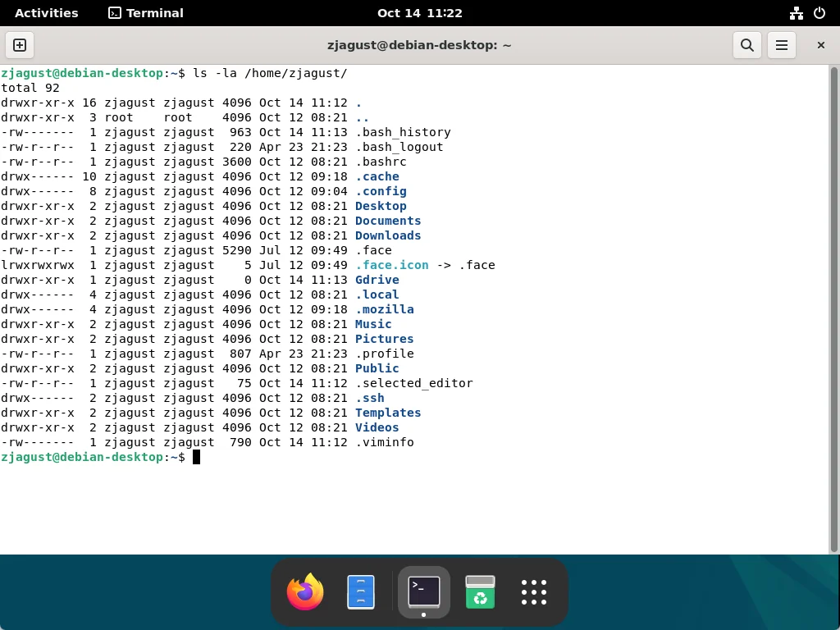The height and width of the screenshot is (630, 840).
Task: Click the terminal vertical scrollbar
Action: [x=833, y=309]
